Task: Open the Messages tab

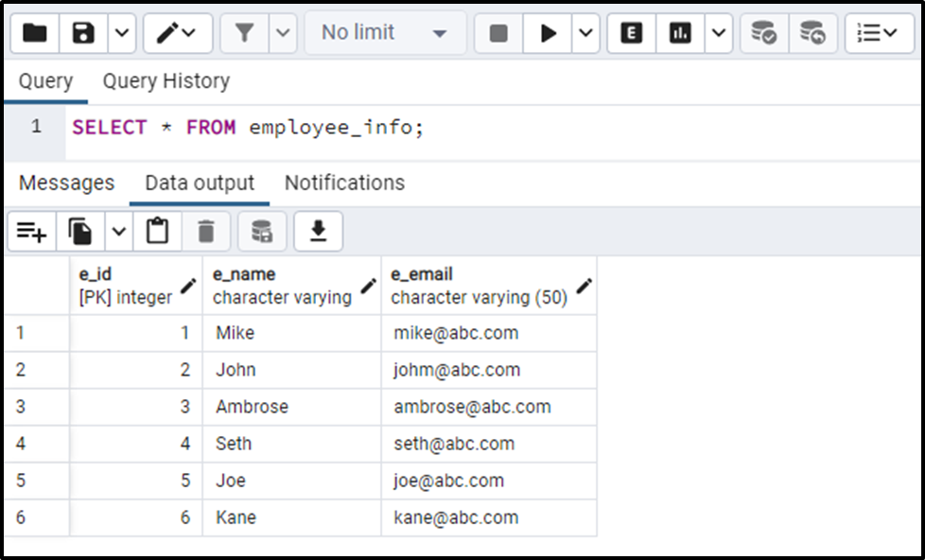Action: (66, 183)
